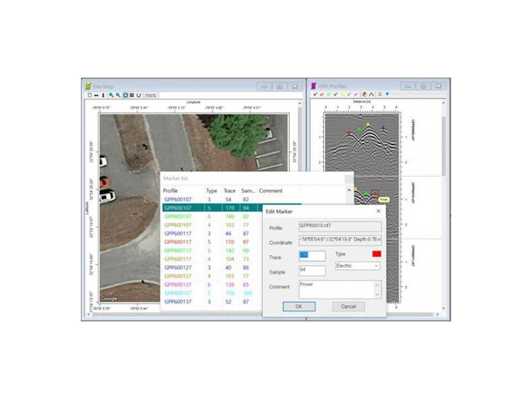
Task: Click the hyperbola arch icon in GPR Profiles toolbar
Action: click(x=371, y=94)
